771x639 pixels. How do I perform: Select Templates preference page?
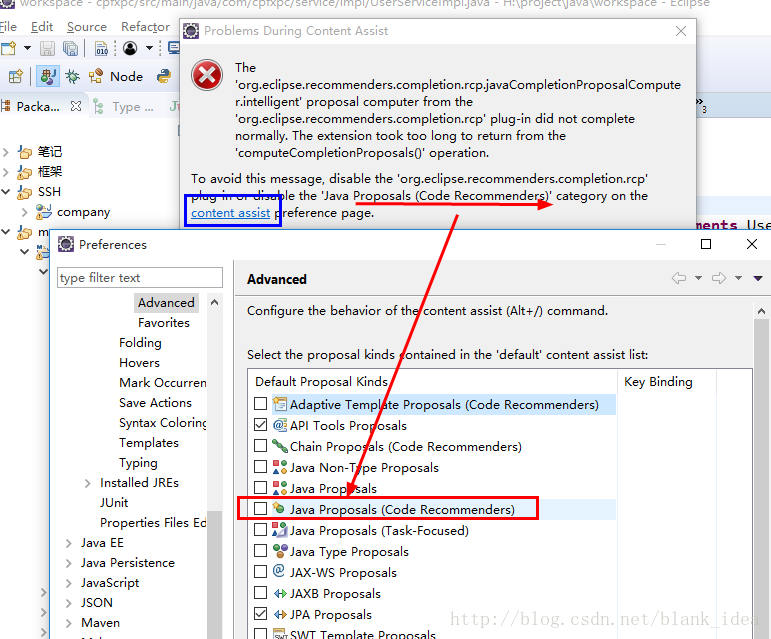149,443
